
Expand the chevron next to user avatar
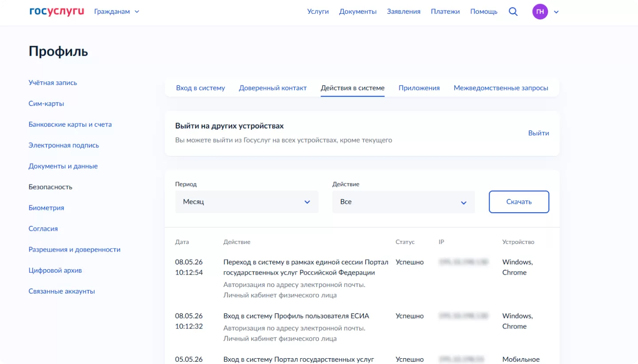(556, 12)
